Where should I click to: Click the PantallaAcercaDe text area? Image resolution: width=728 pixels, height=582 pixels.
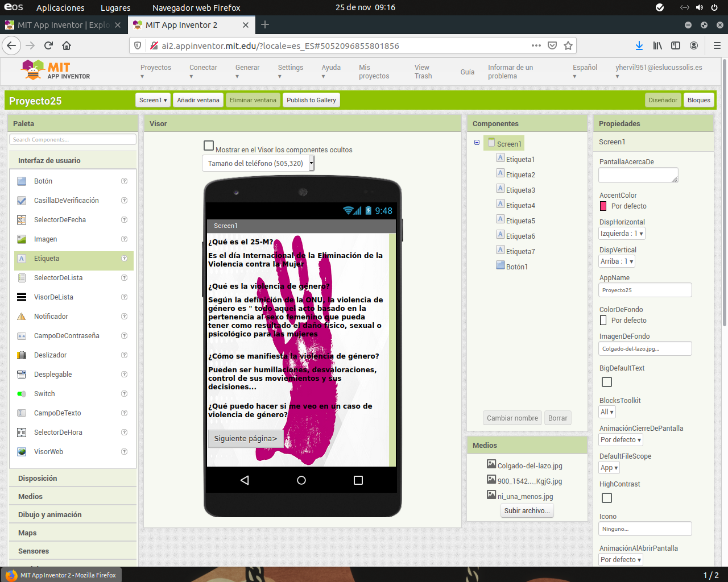point(639,175)
